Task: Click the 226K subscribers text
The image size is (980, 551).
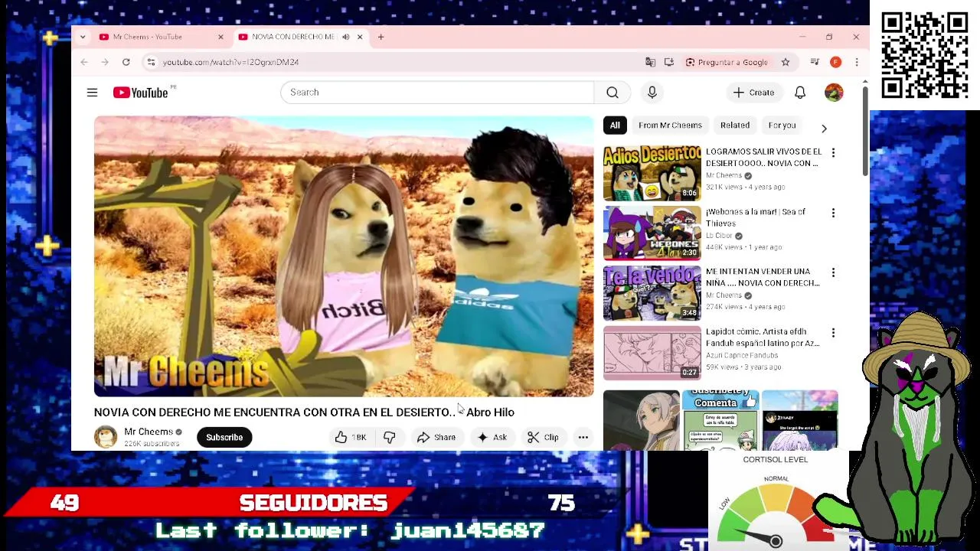Action: [152, 444]
